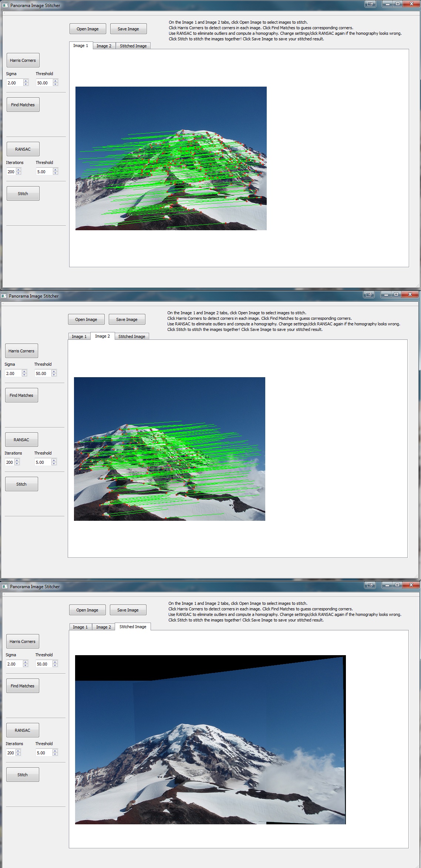Increase Threshold 50.00 with up arrow in stitched panorama window
Viewport: 421px width, 868px height.
[55, 662]
